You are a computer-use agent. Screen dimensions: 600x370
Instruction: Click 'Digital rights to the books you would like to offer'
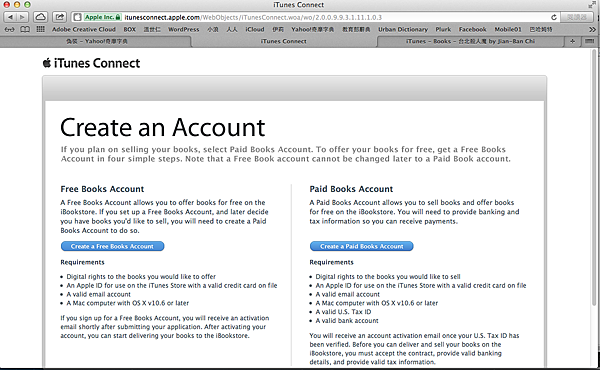(141, 277)
